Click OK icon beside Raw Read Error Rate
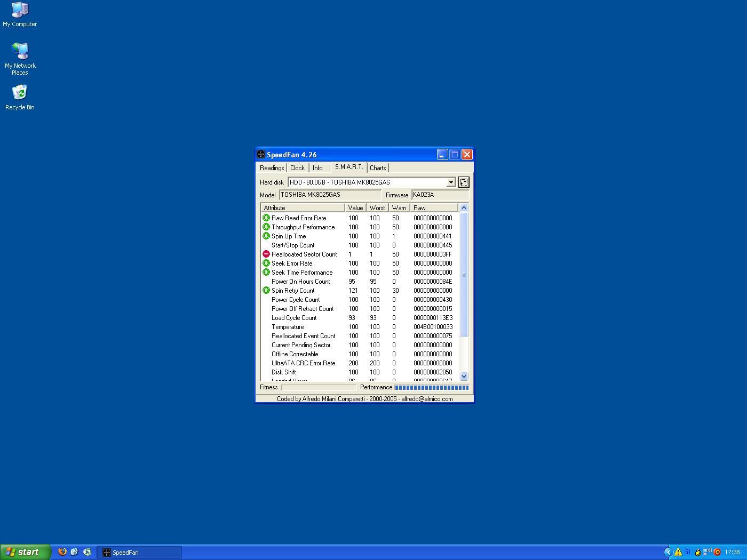The width and height of the screenshot is (747, 560). (x=266, y=218)
